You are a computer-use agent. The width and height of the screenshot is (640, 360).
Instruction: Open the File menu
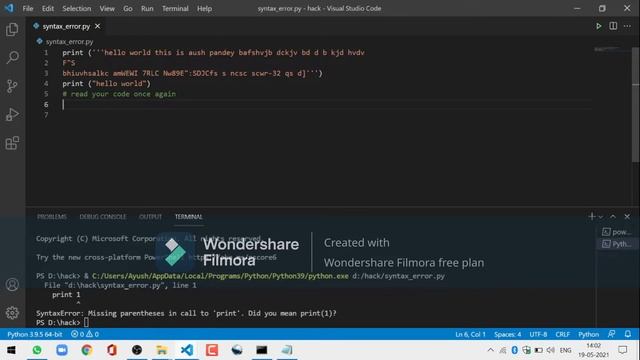click(28, 8)
